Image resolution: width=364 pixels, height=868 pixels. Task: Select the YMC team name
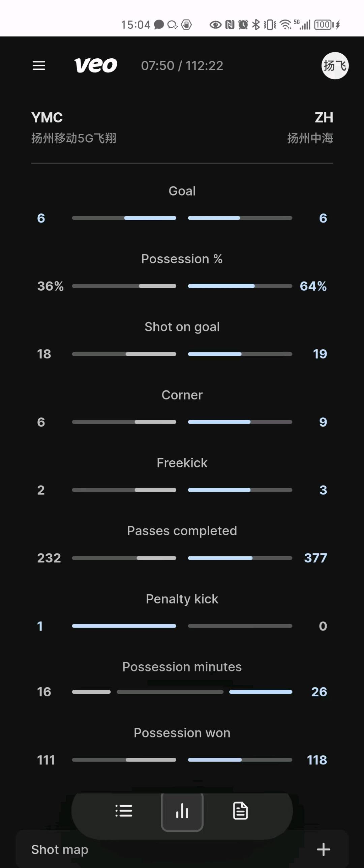tap(47, 118)
